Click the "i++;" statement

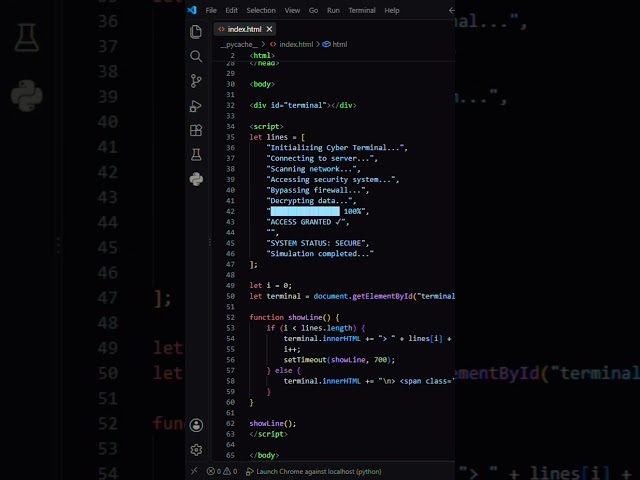292,349
